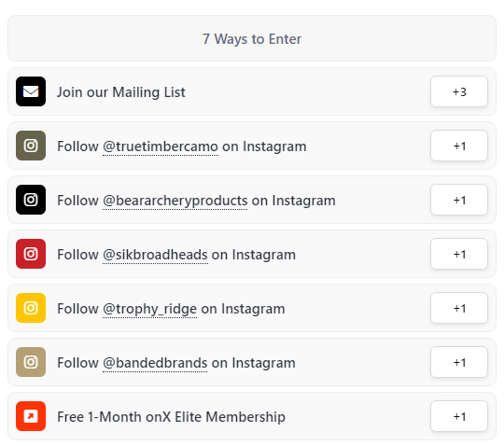Image resolution: width=504 pixels, height=446 pixels.
Task: Click the olive Instagram icon for truetimbercamo
Action: [x=31, y=146]
